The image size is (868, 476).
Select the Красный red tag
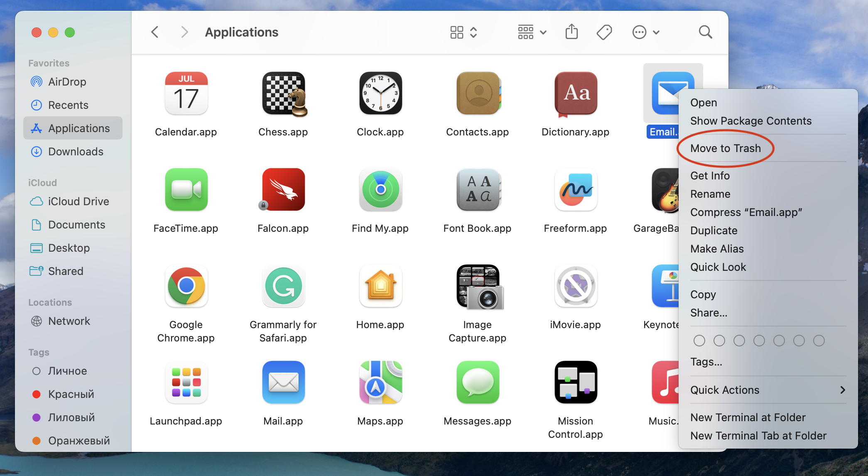coord(73,394)
